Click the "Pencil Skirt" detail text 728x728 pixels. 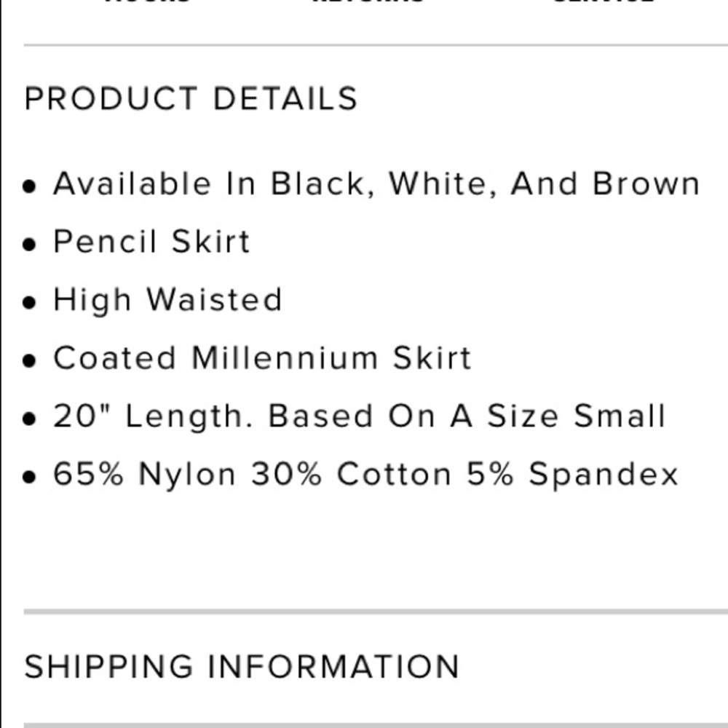tap(152, 242)
